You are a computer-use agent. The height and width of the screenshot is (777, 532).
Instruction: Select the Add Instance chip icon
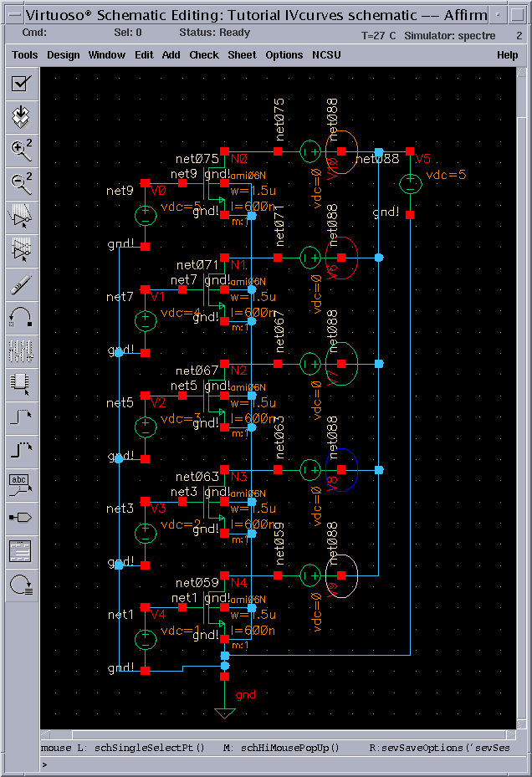[21, 385]
